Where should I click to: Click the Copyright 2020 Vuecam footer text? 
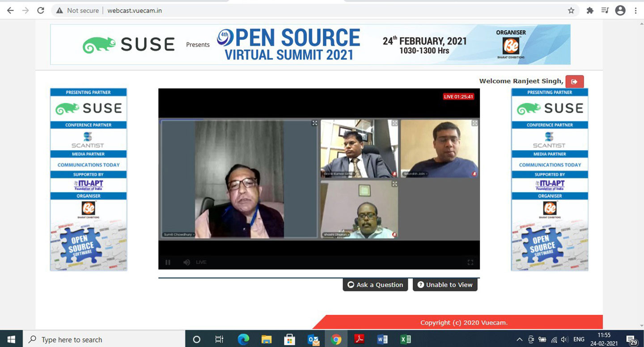(464, 322)
